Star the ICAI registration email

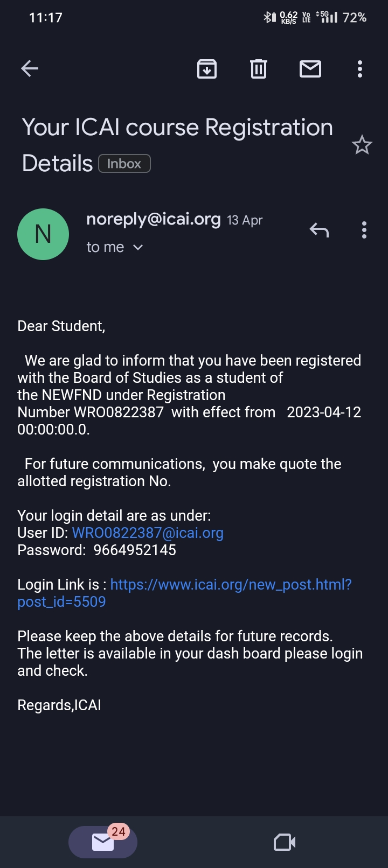pyautogui.click(x=362, y=145)
